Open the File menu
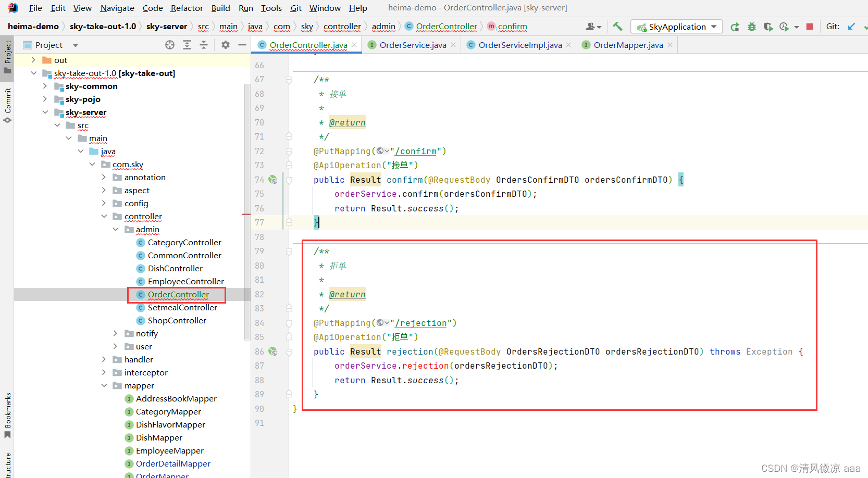 point(35,8)
